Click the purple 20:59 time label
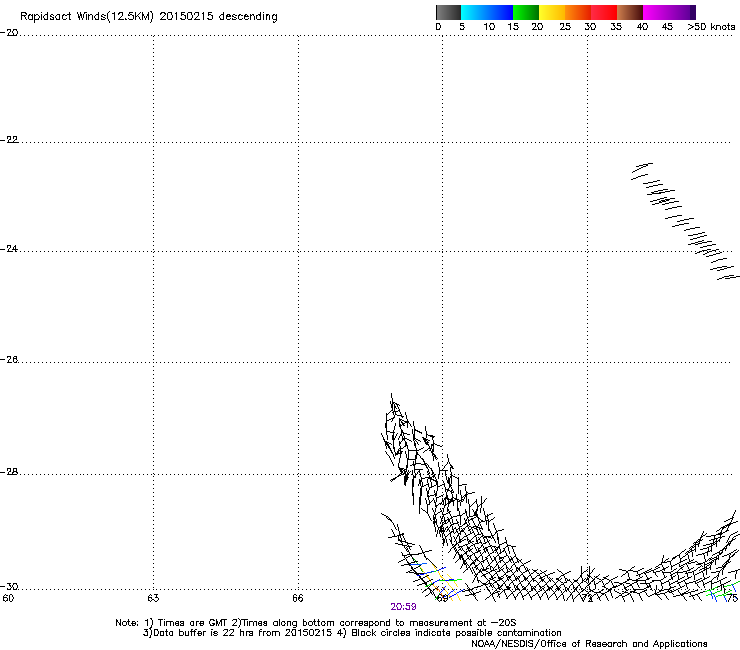 [403, 607]
